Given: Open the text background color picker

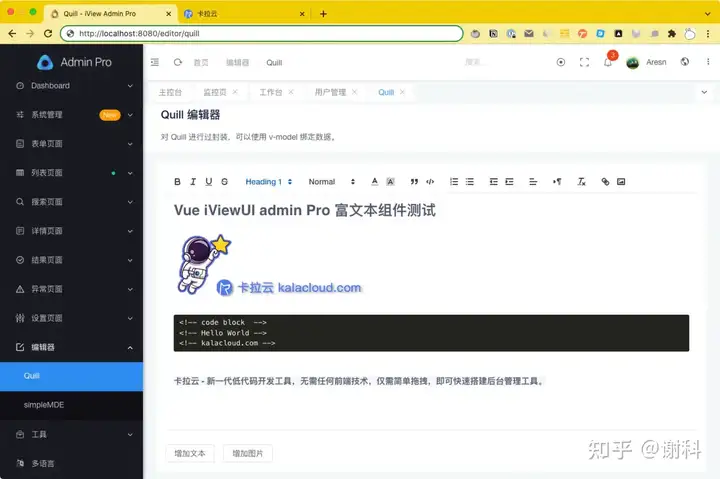Looking at the screenshot, I should [x=390, y=181].
